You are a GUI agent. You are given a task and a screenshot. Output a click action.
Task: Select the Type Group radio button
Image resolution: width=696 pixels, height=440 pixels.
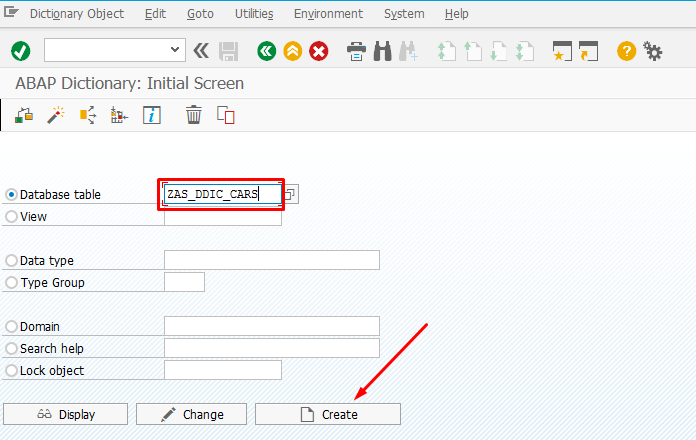[x=12, y=282]
